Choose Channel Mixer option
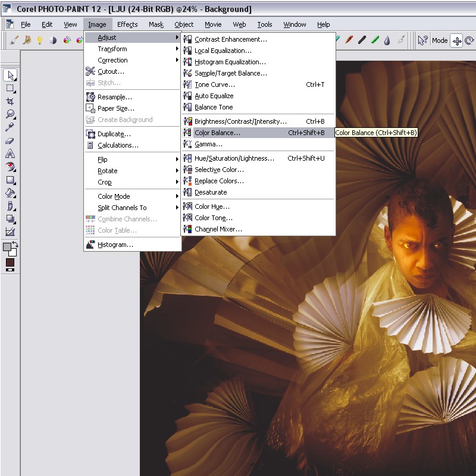Image resolution: width=476 pixels, height=476 pixels. click(x=258, y=229)
